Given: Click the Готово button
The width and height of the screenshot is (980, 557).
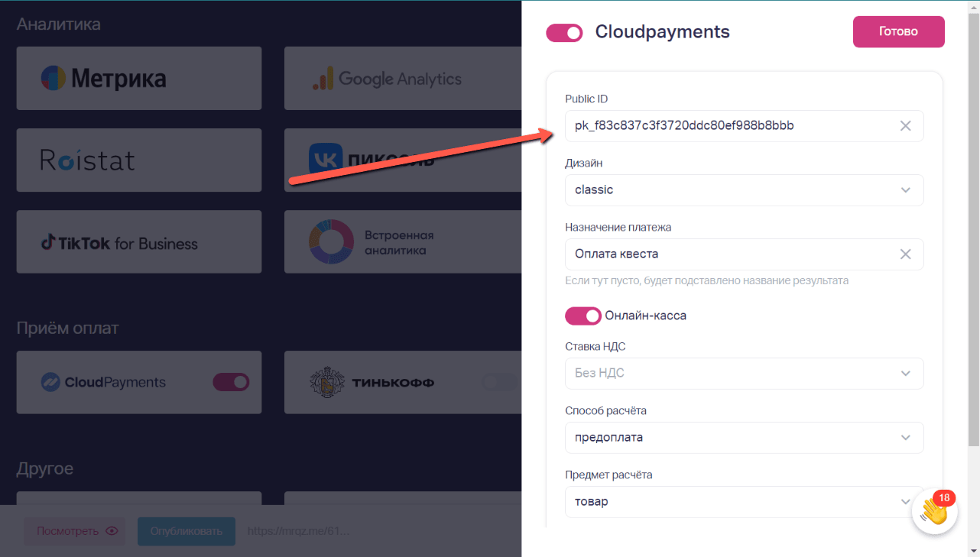Looking at the screenshot, I should click(899, 32).
